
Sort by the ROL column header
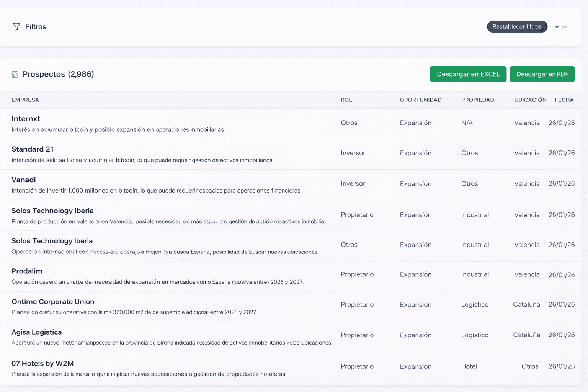coord(346,100)
